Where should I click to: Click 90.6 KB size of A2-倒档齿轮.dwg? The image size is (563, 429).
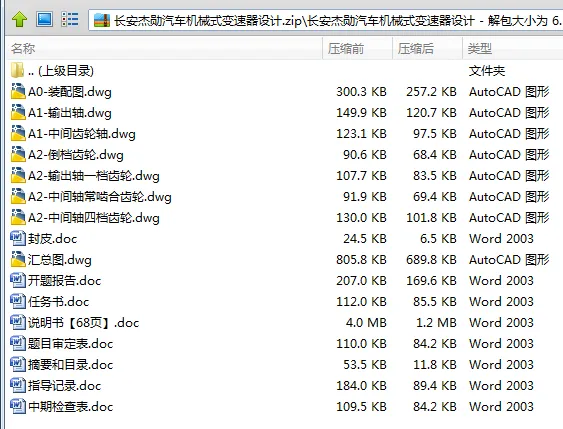point(365,155)
